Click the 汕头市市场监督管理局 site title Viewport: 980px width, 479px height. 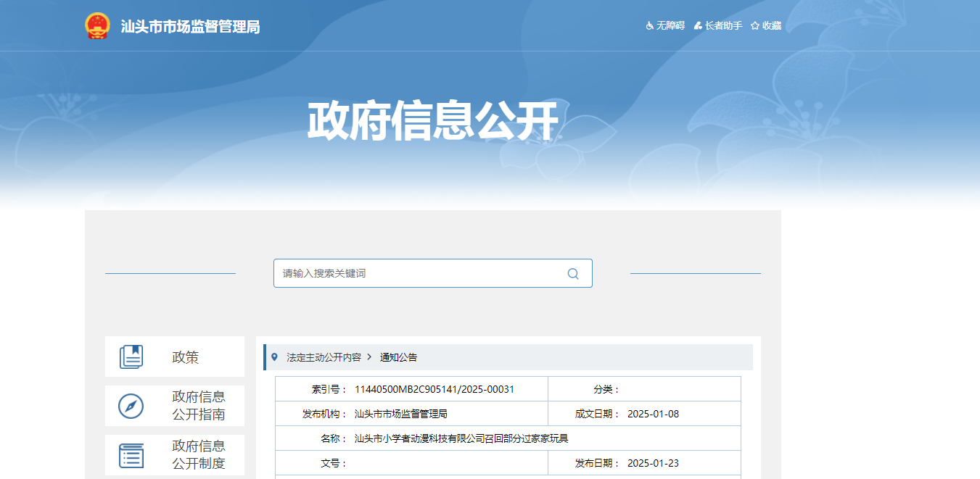click(190, 27)
